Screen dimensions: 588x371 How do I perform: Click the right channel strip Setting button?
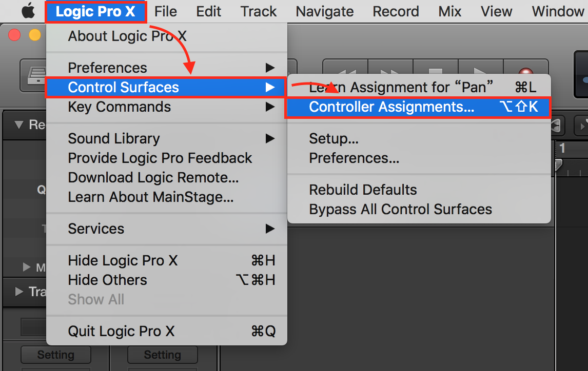pos(162,355)
